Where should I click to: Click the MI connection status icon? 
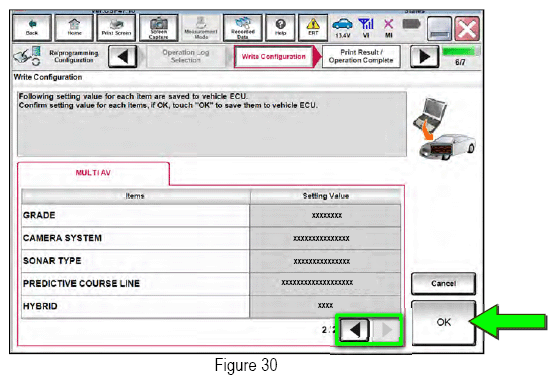click(x=389, y=28)
